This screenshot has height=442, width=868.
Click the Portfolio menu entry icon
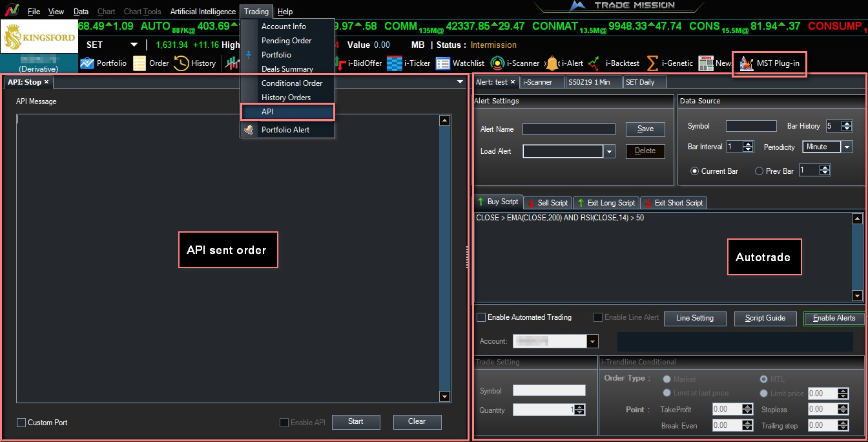pyautogui.click(x=249, y=55)
